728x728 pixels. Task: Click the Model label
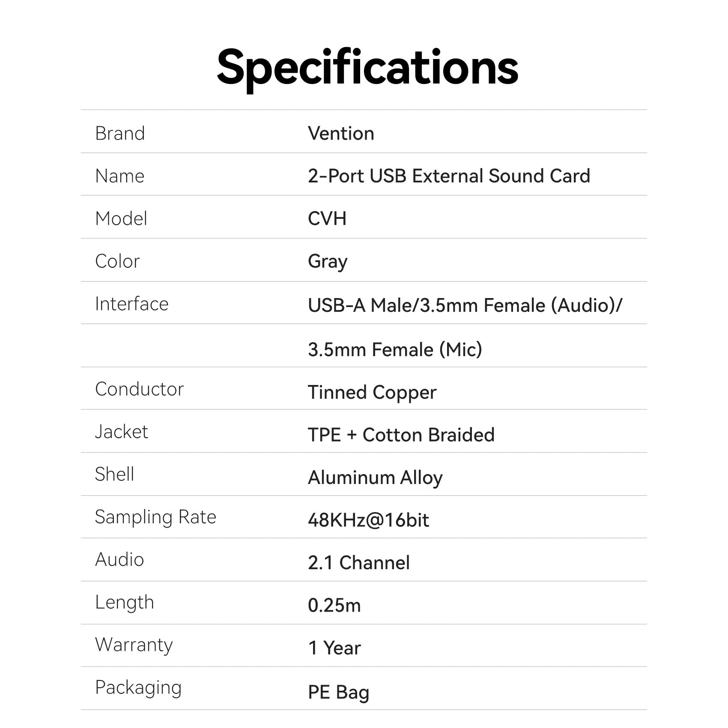tap(121, 219)
